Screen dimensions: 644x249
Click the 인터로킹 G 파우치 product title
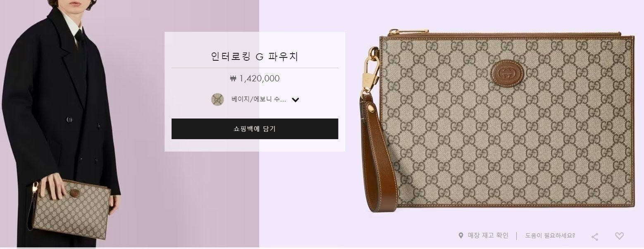click(255, 56)
